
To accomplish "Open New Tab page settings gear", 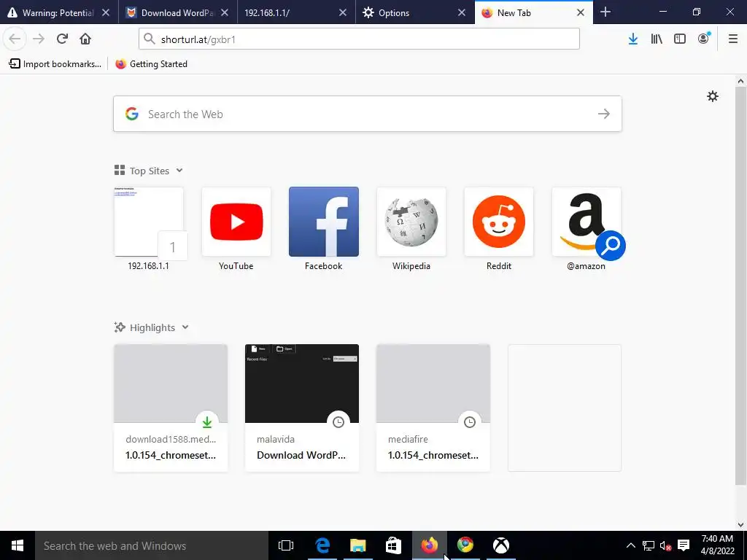I will coord(712,97).
